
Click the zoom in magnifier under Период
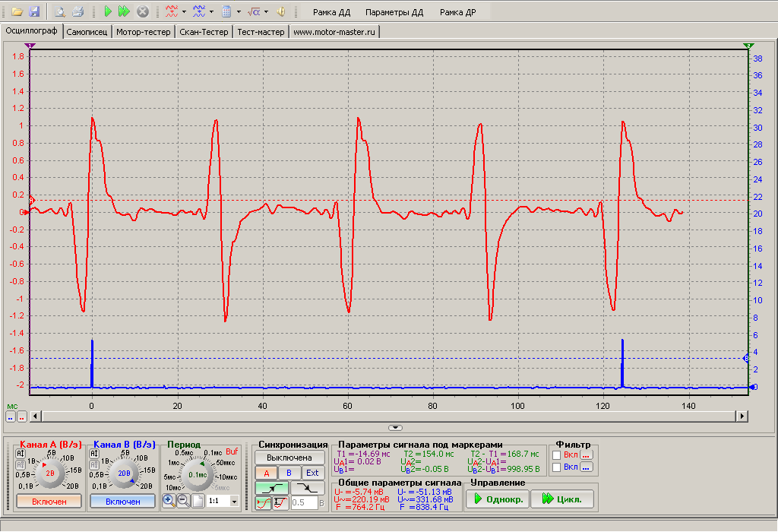click(169, 501)
